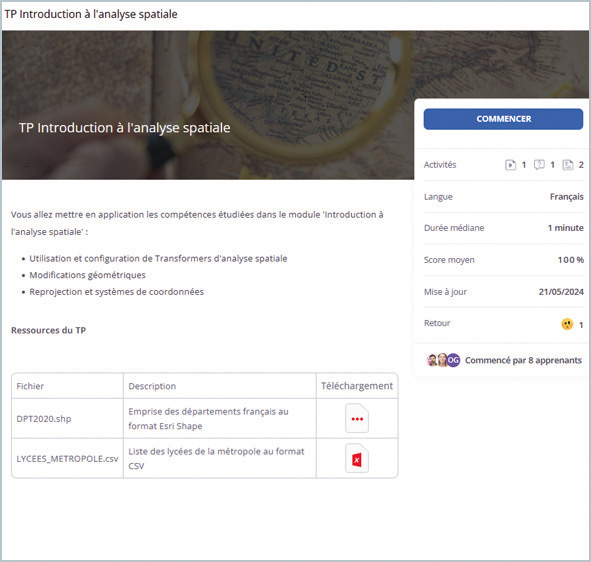Image resolution: width=591 pixels, height=562 pixels.
Task: Click the exercise activities icon
Action: click(x=568, y=165)
